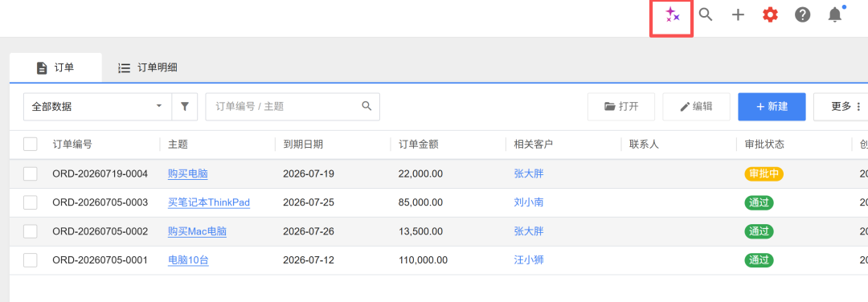
Task: Click the 联系人 column header
Action: (x=644, y=145)
